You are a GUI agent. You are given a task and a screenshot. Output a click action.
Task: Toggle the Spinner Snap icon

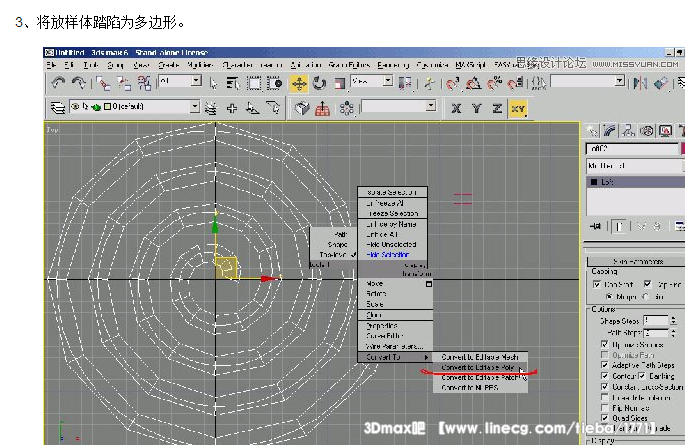515,83
